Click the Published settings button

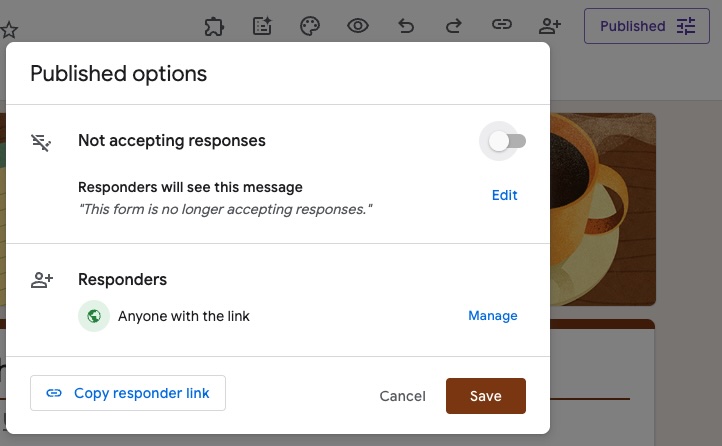tap(647, 26)
